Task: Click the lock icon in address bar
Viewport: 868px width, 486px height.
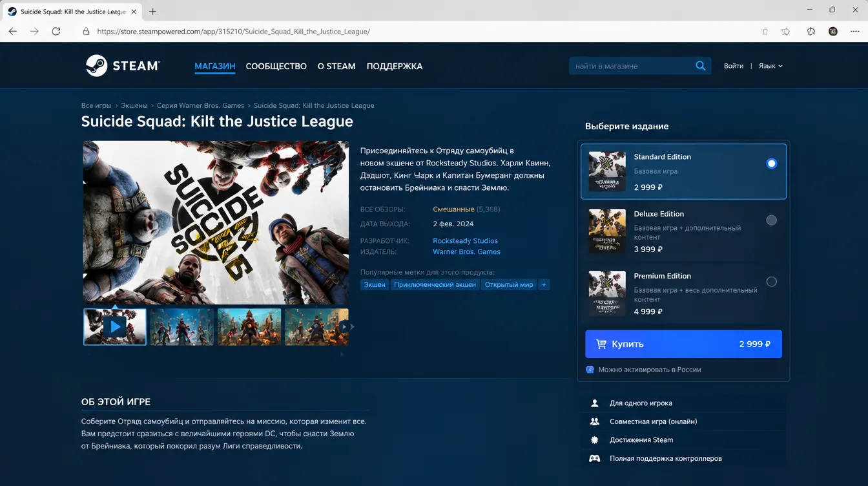Action: (x=86, y=32)
